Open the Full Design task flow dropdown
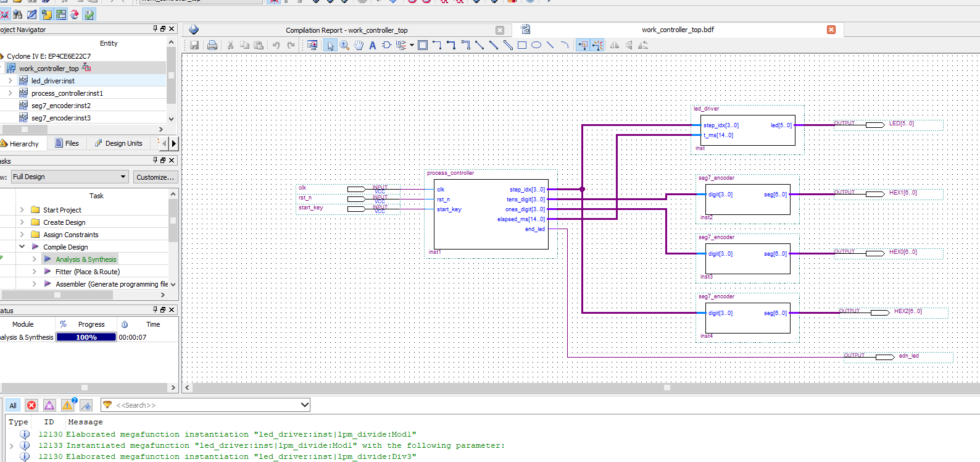Image resolution: width=980 pixels, height=462 pixels. [x=70, y=177]
